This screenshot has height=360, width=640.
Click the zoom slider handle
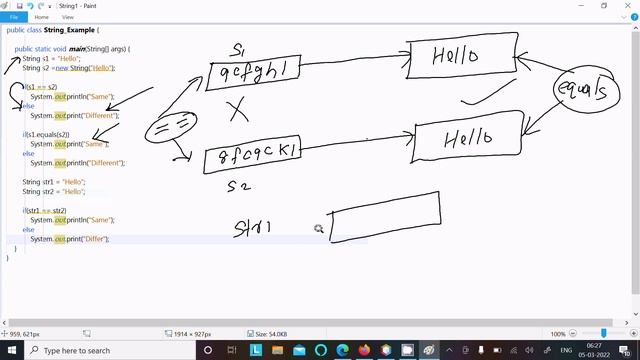[x=604, y=333]
